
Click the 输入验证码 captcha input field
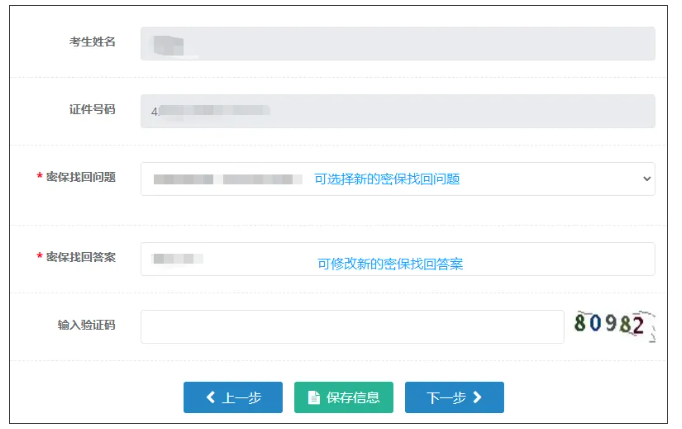coord(352,327)
